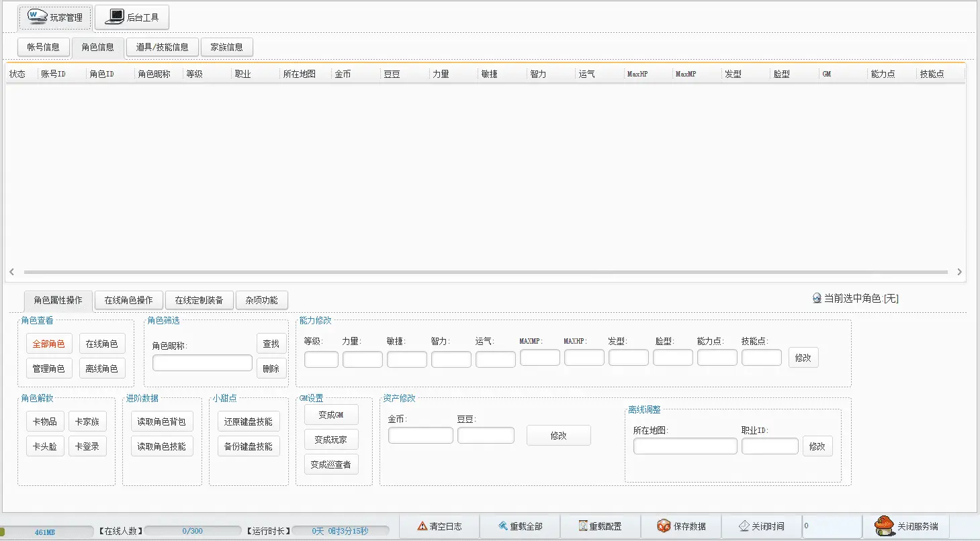Switch to the 角色信息 tab

point(98,47)
